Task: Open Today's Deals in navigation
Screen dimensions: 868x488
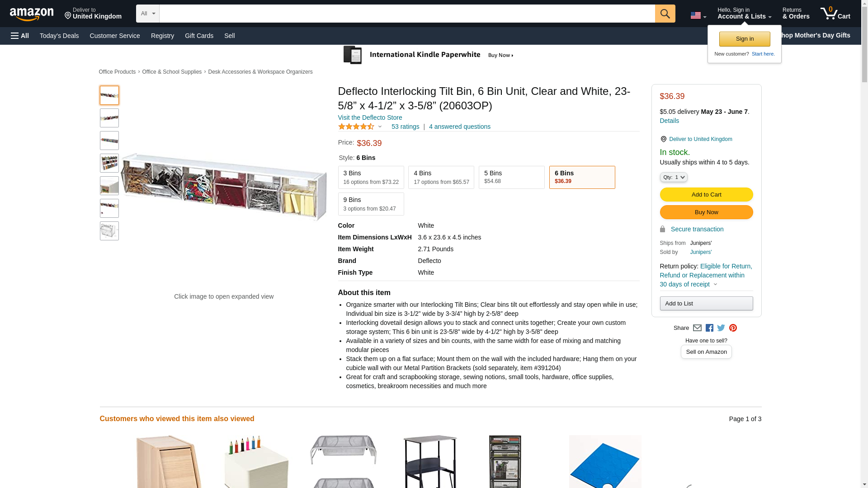Action: click(59, 36)
